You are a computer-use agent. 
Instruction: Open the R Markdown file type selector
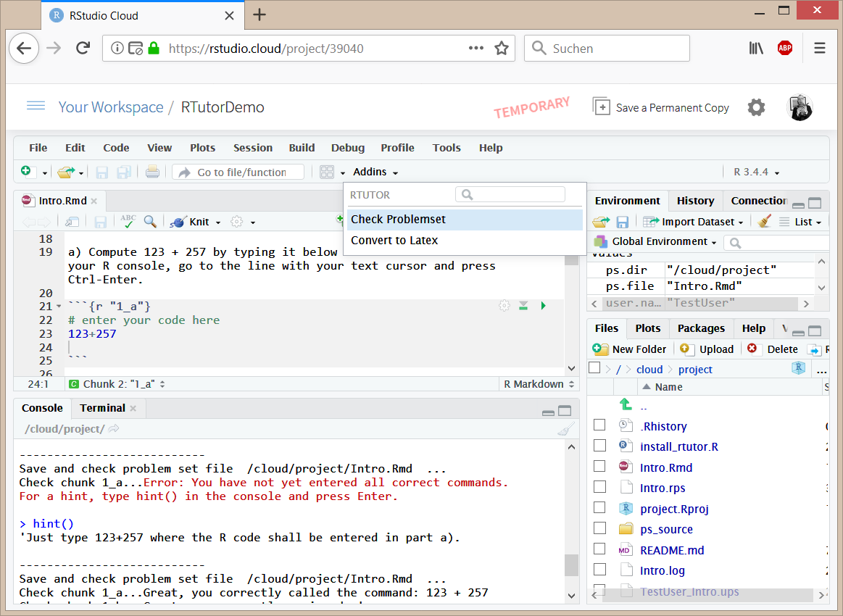pos(539,384)
